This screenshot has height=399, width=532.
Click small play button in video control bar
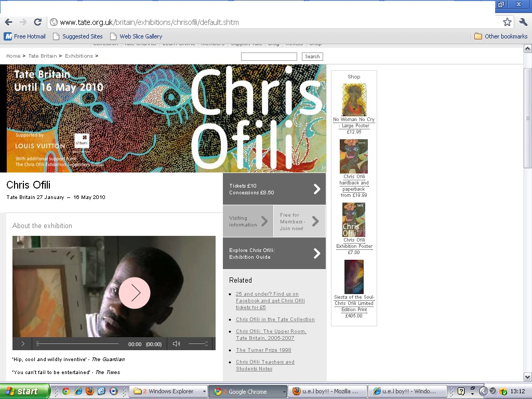pos(23,344)
